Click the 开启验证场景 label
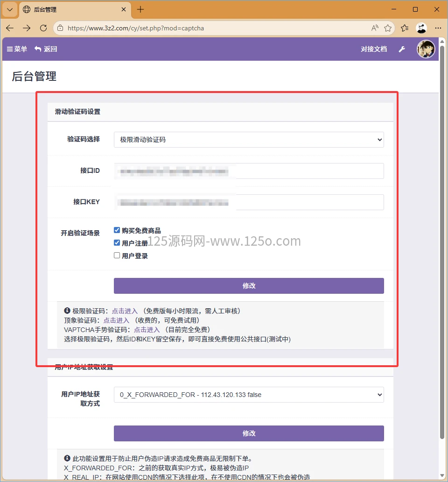This screenshot has width=448, height=482. (80, 233)
